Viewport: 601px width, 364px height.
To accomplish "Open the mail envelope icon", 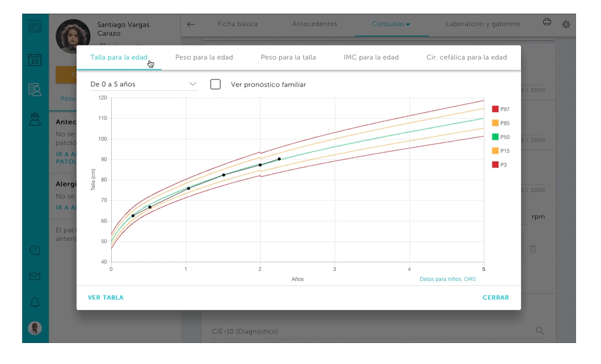I will click(35, 276).
